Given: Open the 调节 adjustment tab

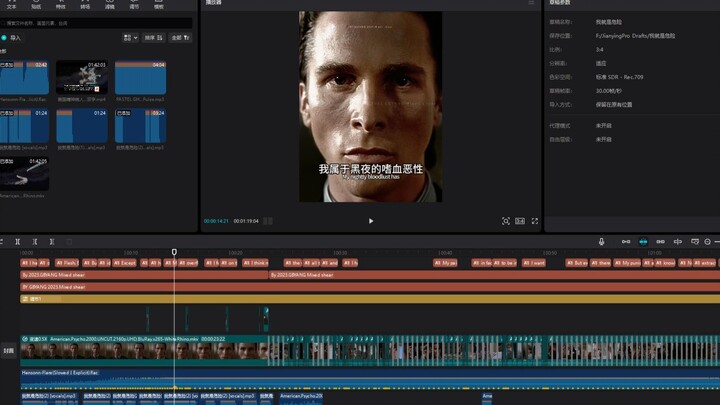Looking at the screenshot, I should pos(134,5).
